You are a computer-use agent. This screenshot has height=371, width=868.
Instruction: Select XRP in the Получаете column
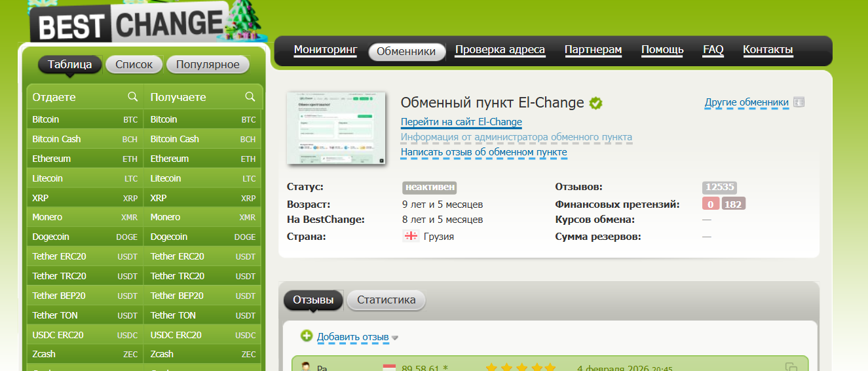tap(202, 198)
